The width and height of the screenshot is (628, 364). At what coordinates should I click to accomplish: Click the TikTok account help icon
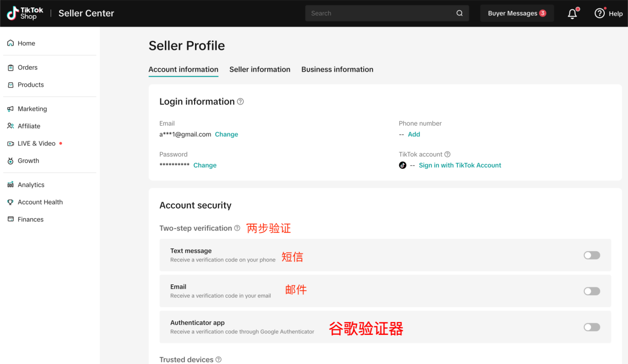coord(447,154)
